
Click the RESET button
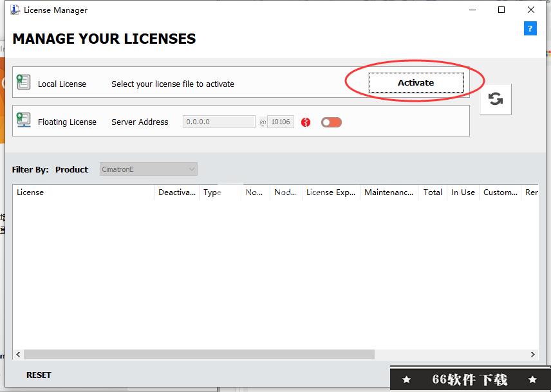39,375
